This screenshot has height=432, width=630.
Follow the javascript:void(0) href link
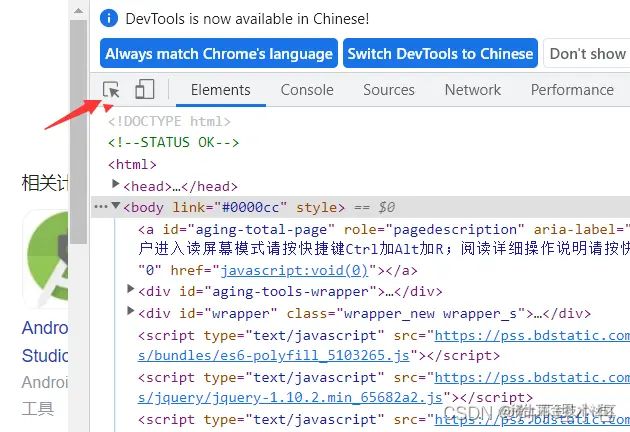click(x=294, y=270)
